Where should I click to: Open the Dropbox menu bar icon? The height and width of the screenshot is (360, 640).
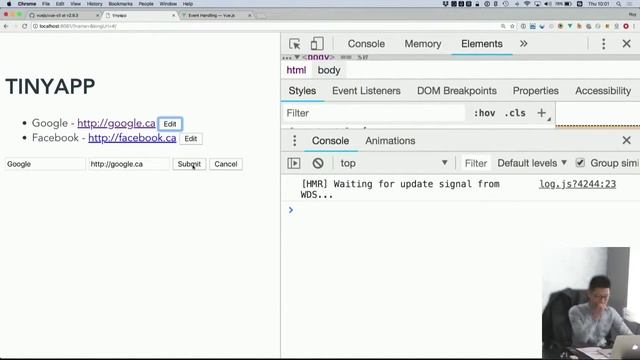445,4
